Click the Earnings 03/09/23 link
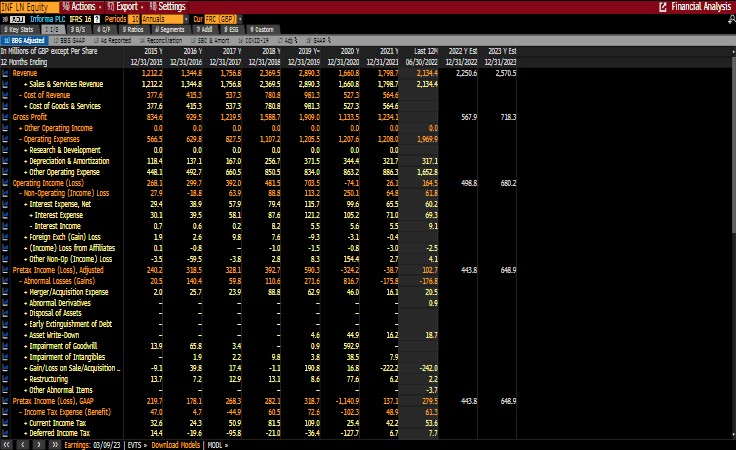Viewport: 736px width, 450px height. [x=92, y=445]
